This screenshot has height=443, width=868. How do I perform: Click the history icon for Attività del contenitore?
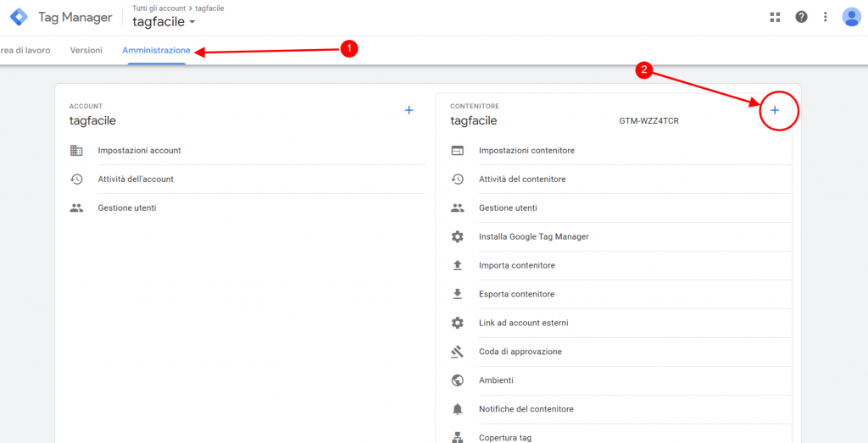click(x=457, y=180)
